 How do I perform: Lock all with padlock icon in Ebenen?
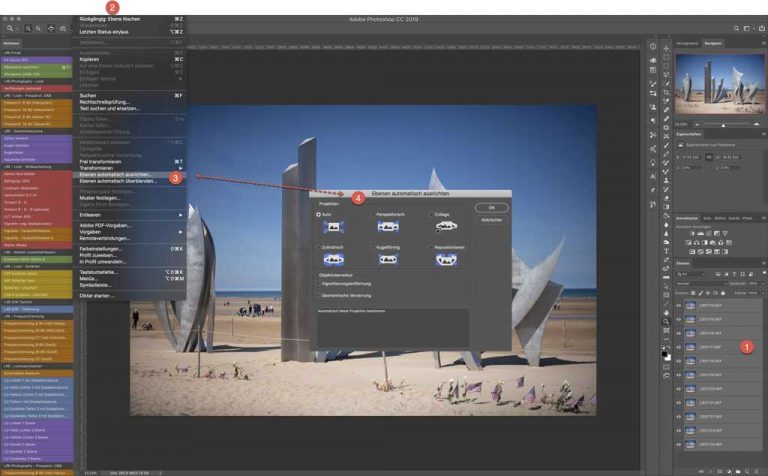click(x=723, y=293)
